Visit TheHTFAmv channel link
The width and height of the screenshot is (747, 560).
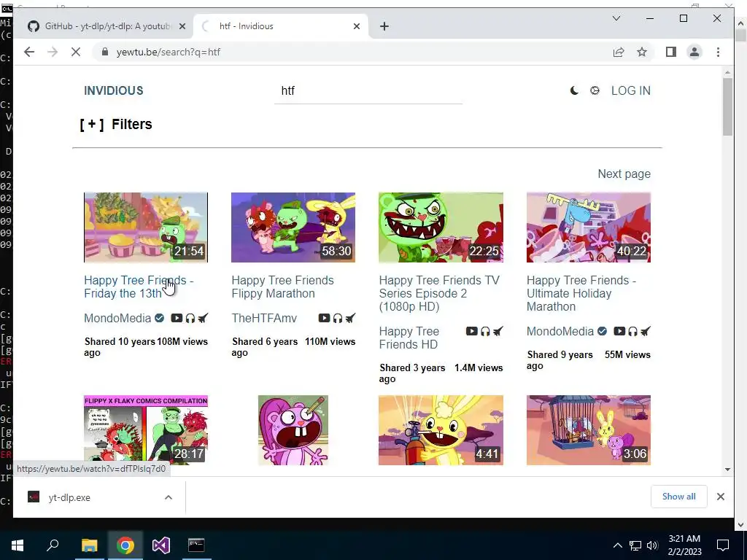264,318
